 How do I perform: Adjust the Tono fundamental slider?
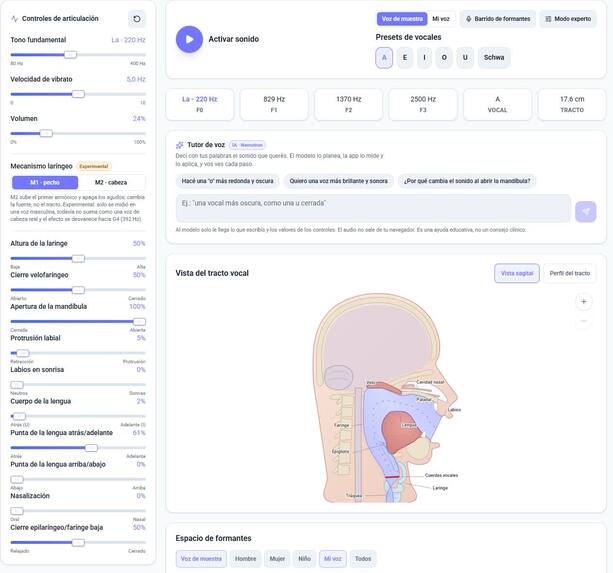[x=78, y=55]
